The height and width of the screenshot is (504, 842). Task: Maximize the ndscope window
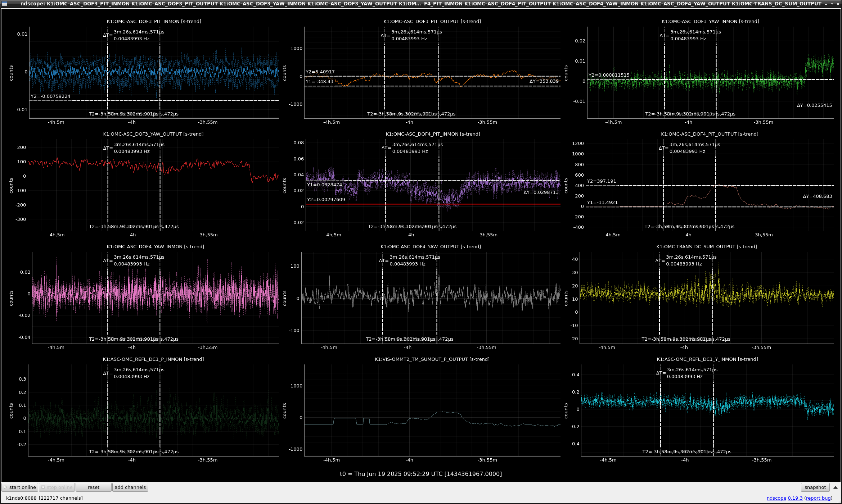[x=832, y=4]
